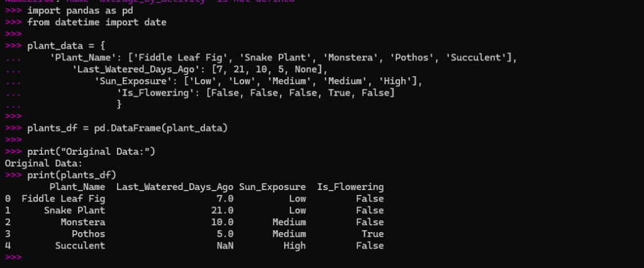Click the Last_Watered_Days_Ago column header in output
The height and width of the screenshot is (268, 644).
tap(175, 187)
